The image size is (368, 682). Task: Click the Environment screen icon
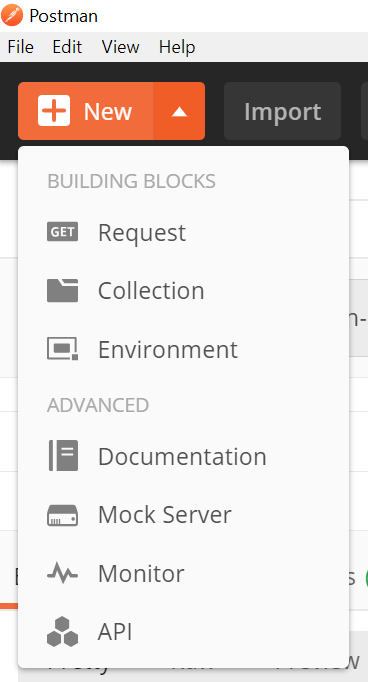63,349
